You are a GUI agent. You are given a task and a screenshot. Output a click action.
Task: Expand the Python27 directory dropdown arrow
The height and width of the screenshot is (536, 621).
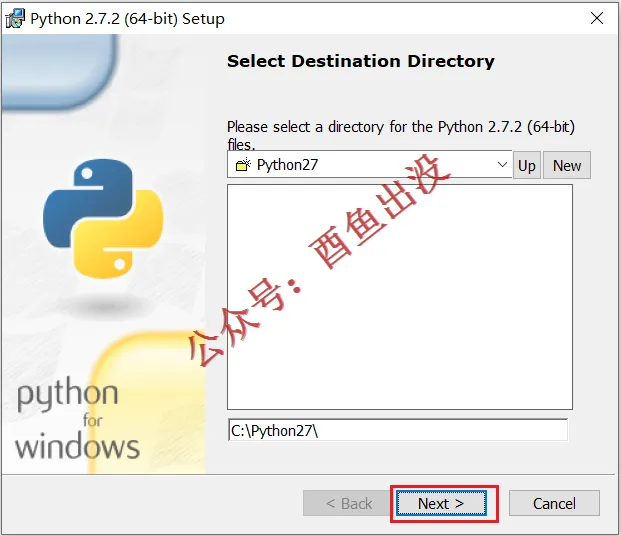pos(502,164)
